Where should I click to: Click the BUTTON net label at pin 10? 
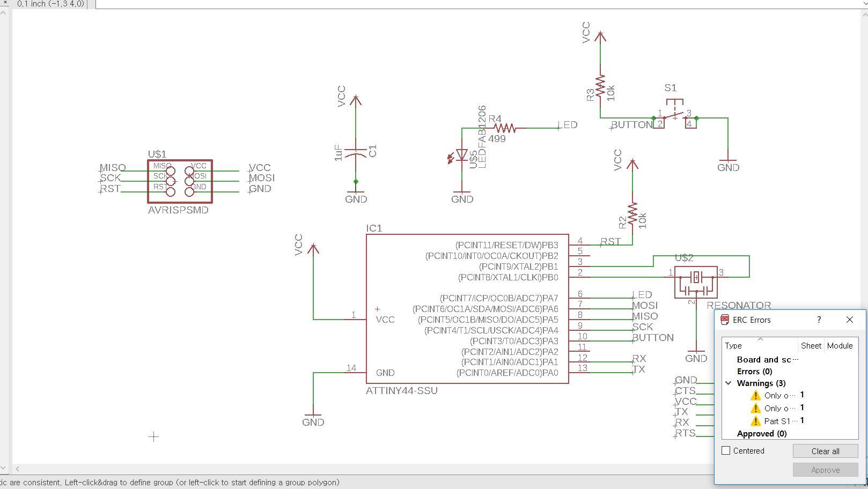click(653, 337)
